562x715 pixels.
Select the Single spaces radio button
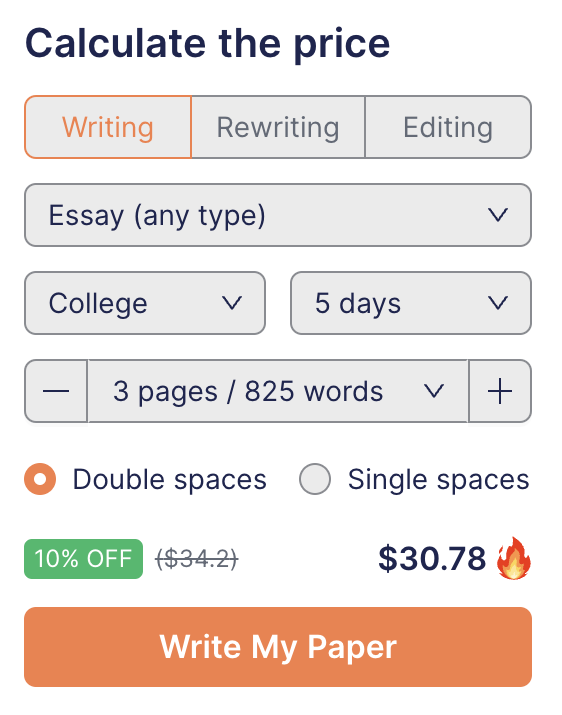point(315,479)
